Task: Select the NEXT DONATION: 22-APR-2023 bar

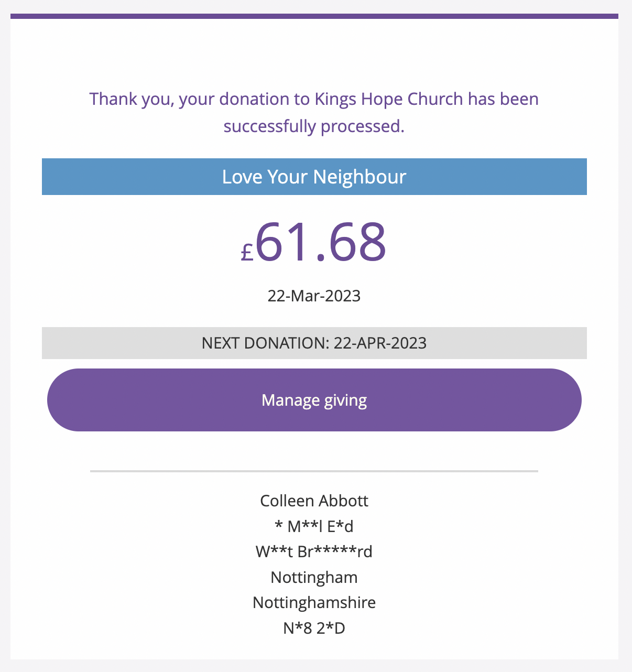Action: pos(314,343)
